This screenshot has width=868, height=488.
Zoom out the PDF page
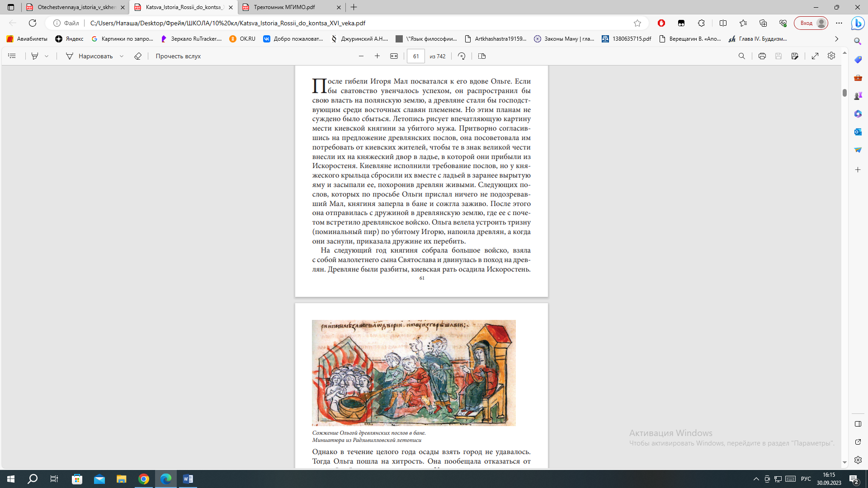pyautogui.click(x=361, y=56)
